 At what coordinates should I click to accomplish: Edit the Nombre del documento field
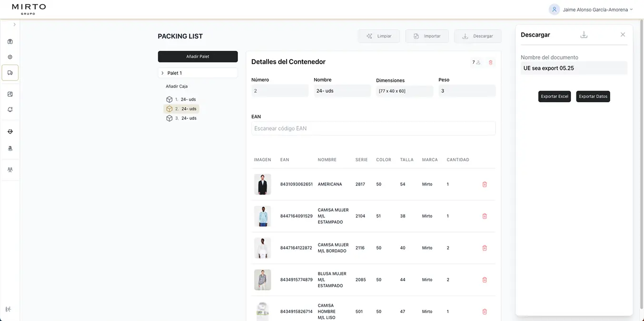pos(574,68)
